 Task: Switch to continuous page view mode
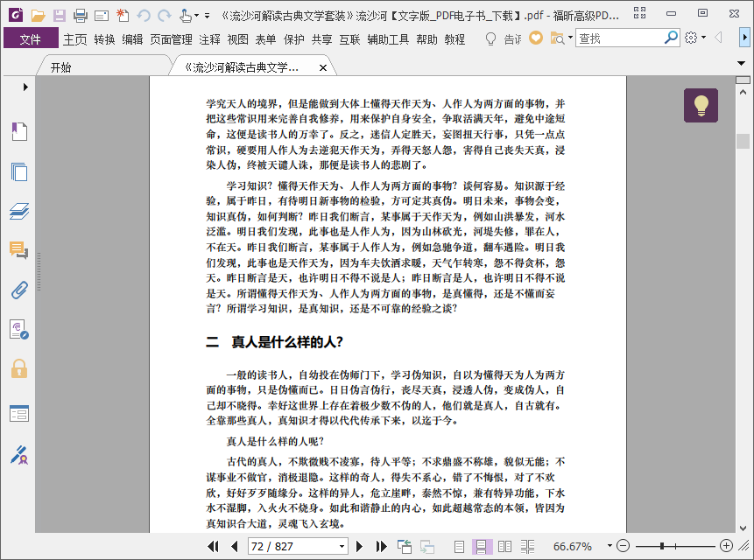click(482, 546)
